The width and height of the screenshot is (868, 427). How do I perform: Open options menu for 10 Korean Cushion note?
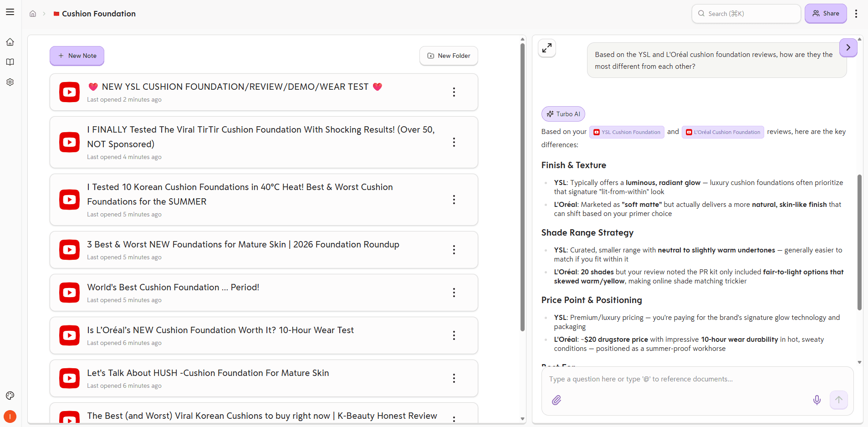point(454,200)
